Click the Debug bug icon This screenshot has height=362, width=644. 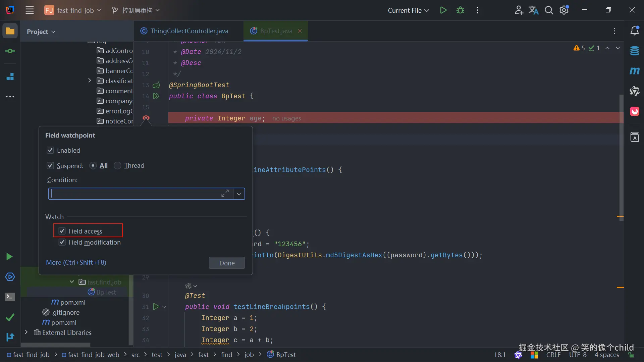[x=460, y=10]
